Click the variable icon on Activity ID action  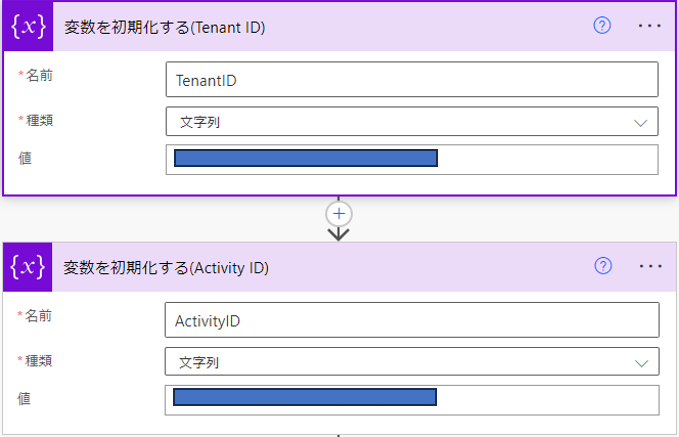coord(28,267)
